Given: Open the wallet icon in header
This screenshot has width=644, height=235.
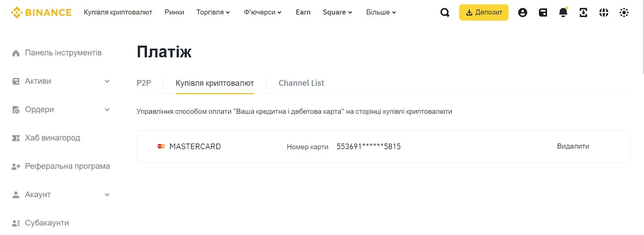Looking at the screenshot, I should [x=543, y=12].
